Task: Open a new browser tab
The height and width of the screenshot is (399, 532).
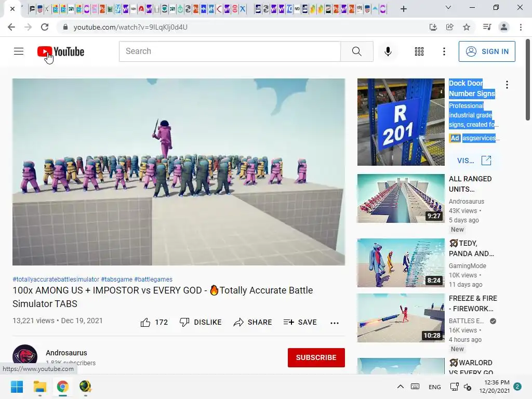Action: (403, 9)
